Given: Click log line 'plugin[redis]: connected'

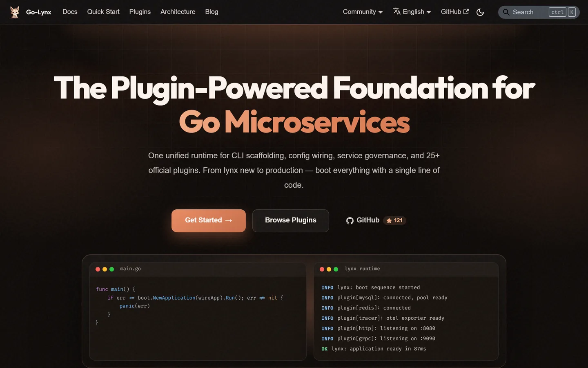Looking at the screenshot, I should [x=366, y=308].
